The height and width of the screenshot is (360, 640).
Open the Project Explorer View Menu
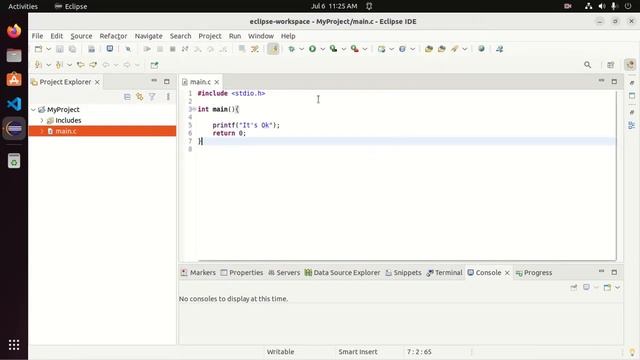168,97
